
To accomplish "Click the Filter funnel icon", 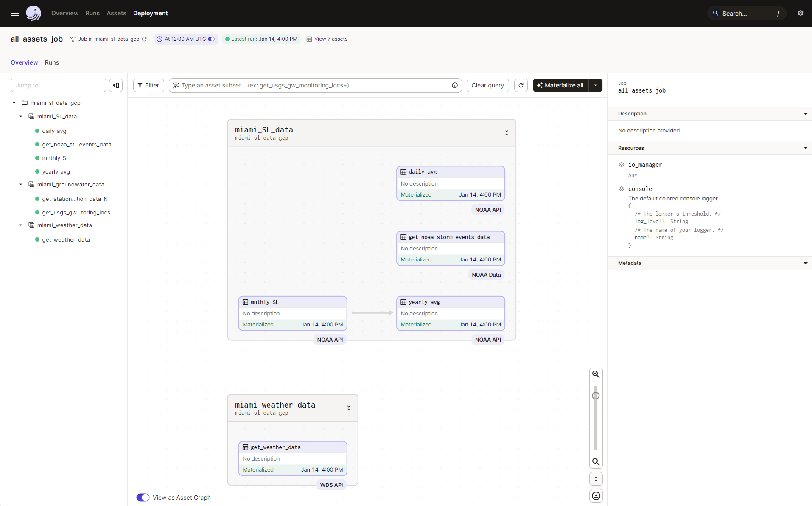I will [x=140, y=85].
